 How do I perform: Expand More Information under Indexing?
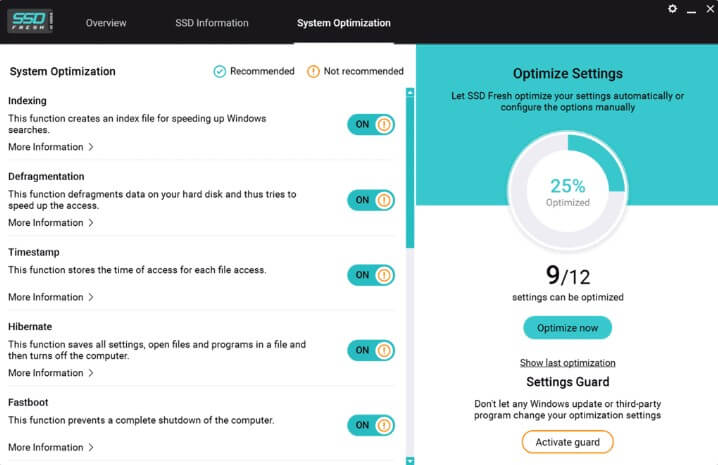tap(51, 147)
